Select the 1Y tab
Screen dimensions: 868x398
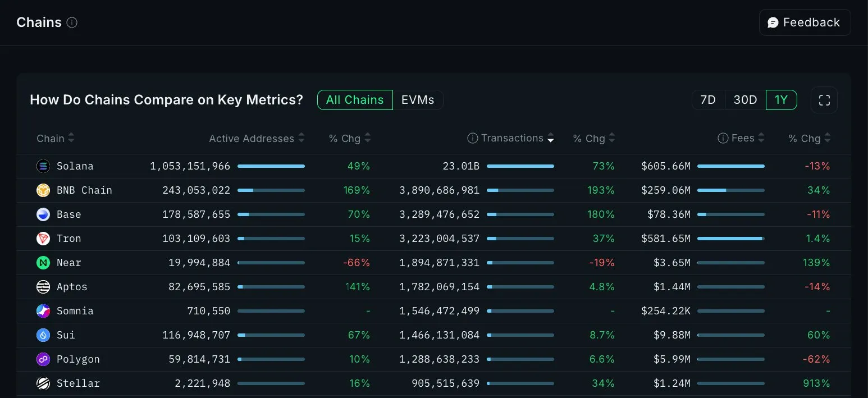(x=782, y=100)
